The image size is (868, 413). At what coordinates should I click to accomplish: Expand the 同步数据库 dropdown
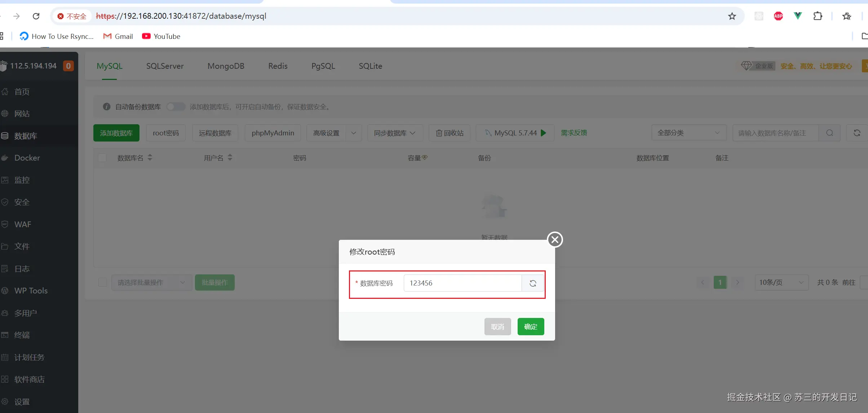pyautogui.click(x=394, y=133)
